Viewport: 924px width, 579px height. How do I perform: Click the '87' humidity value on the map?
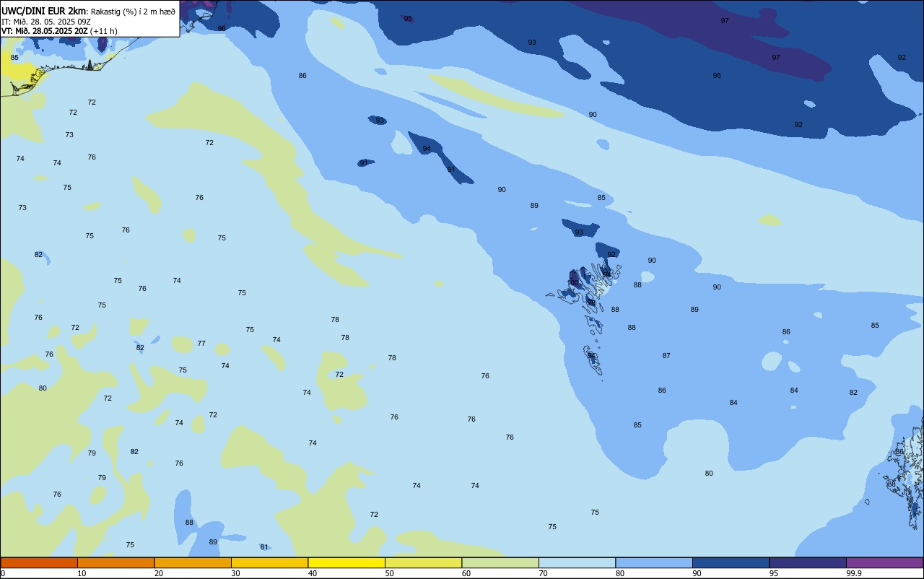tap(666, 356)
